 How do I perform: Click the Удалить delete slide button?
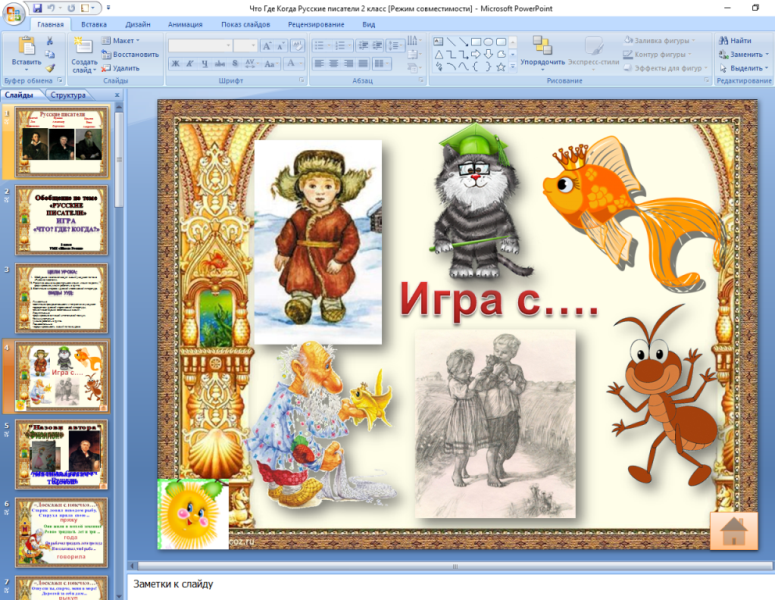click(x=121, y=68)
